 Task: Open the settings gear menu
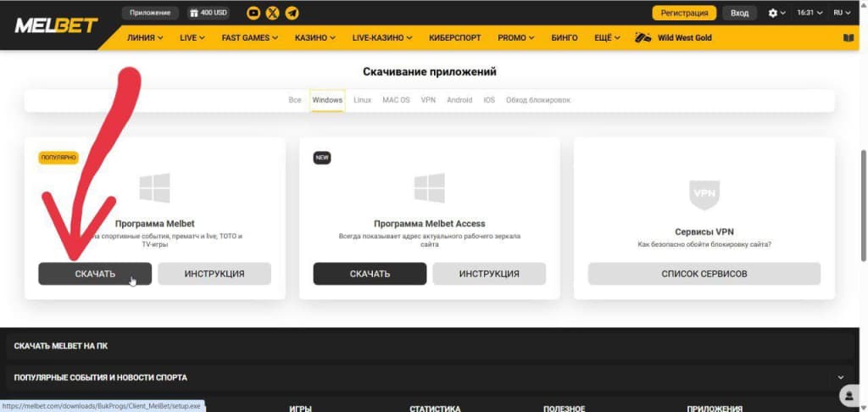pyautogui.click(x=776, y=13)
